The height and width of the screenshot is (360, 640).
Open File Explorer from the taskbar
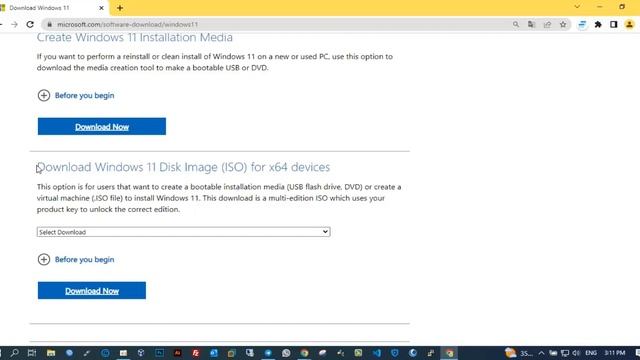[x=51, y=353]
